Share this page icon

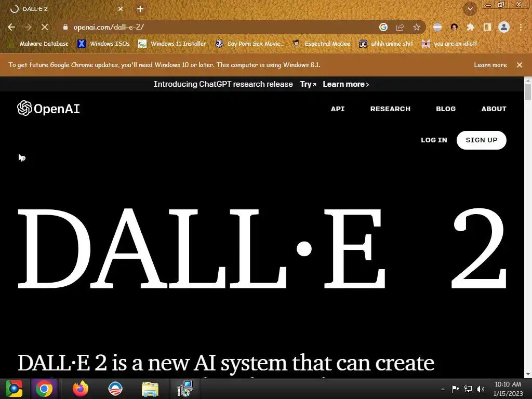point(400,27)
